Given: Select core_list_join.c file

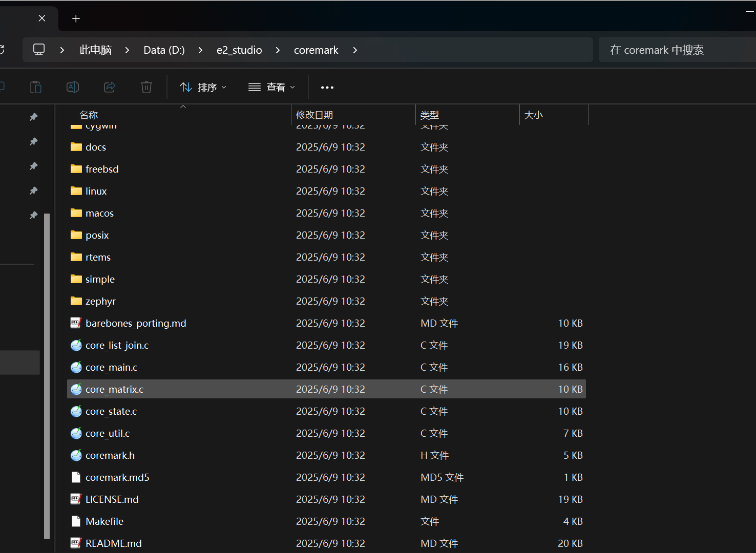Looking at the screenshot, I should coord(117,345).
